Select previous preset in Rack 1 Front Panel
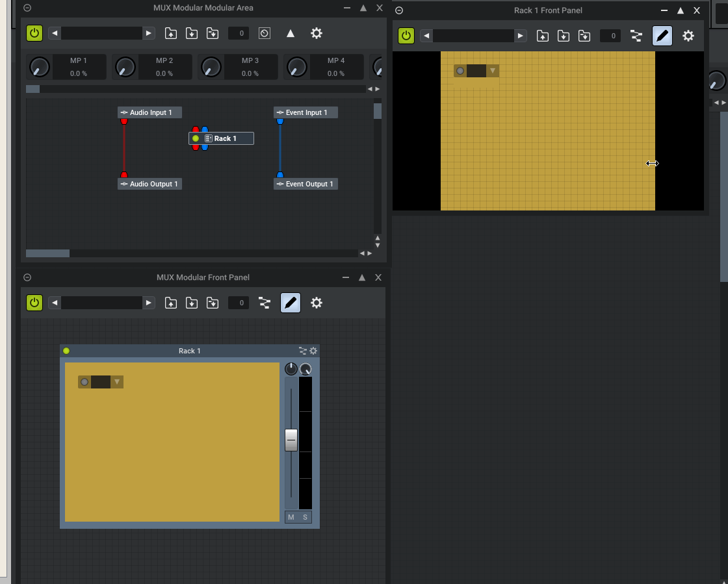 click(426, 36)
